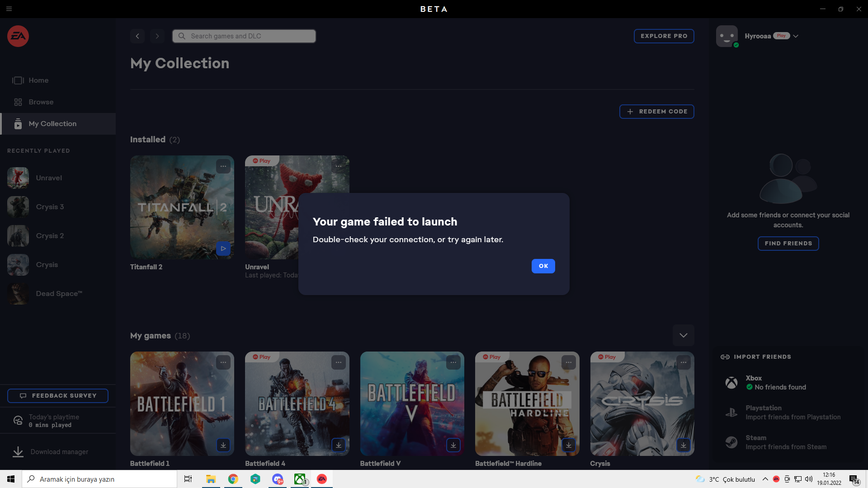This screenshot has width=868, height=488.
Task: Open the hamburger menu icon
Action: pos(9,9)
